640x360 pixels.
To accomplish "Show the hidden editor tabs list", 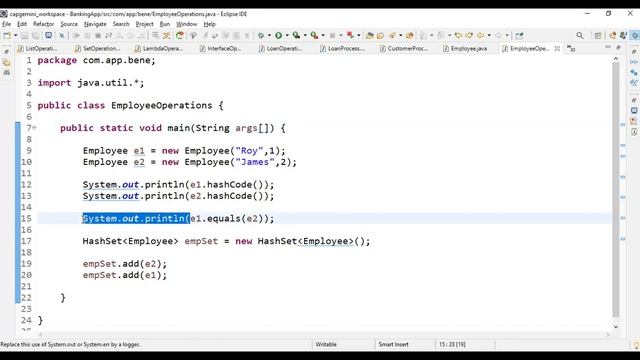I will coord(571,49).
